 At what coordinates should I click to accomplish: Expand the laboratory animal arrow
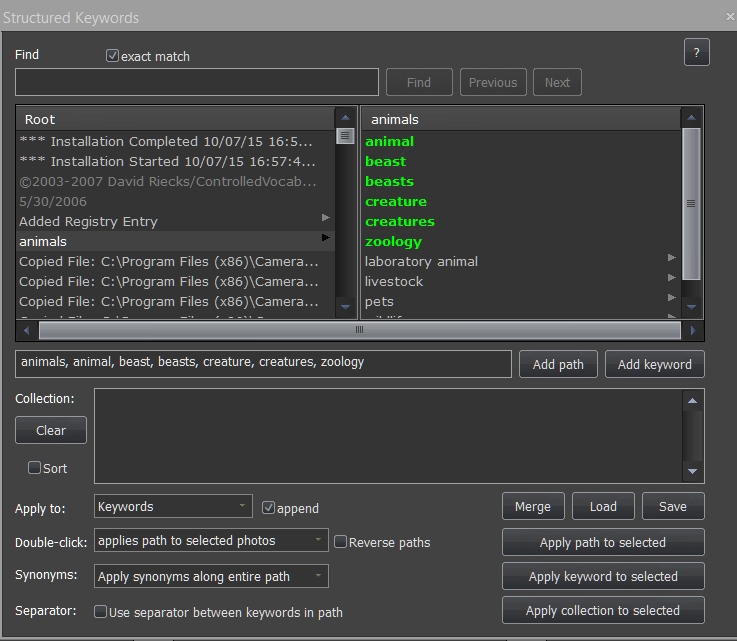coord(672,258)
